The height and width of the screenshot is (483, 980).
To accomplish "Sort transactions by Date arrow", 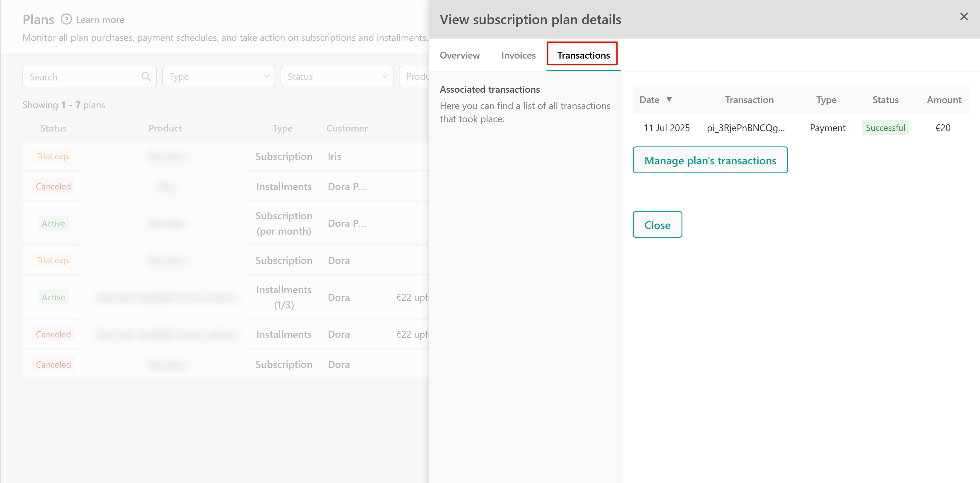I will pos(669,100).
